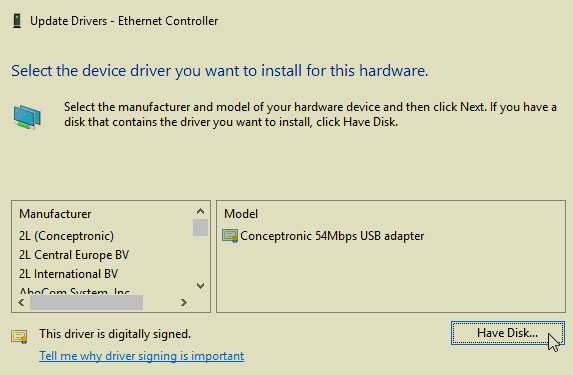Select Conceptronic 54Mbps USB adapter model
Screen dimensions: 573x375
[332, 236]
